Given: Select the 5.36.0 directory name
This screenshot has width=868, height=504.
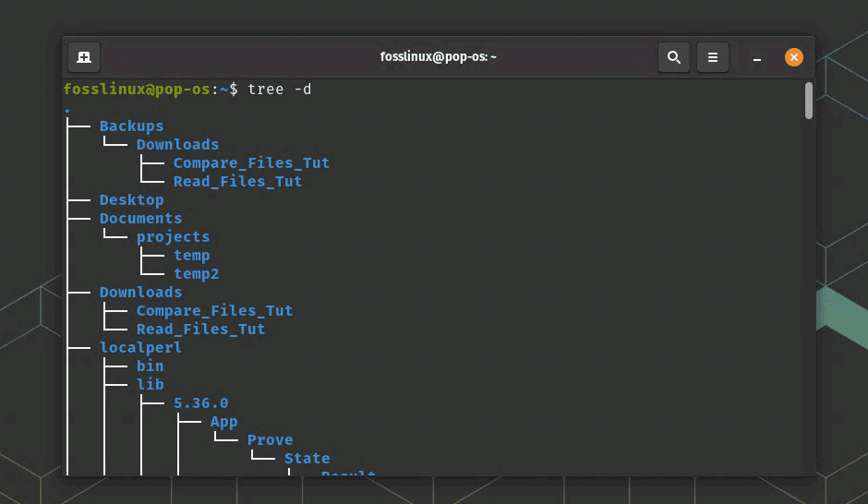Looking at the screenshot, I should (200, 402).
